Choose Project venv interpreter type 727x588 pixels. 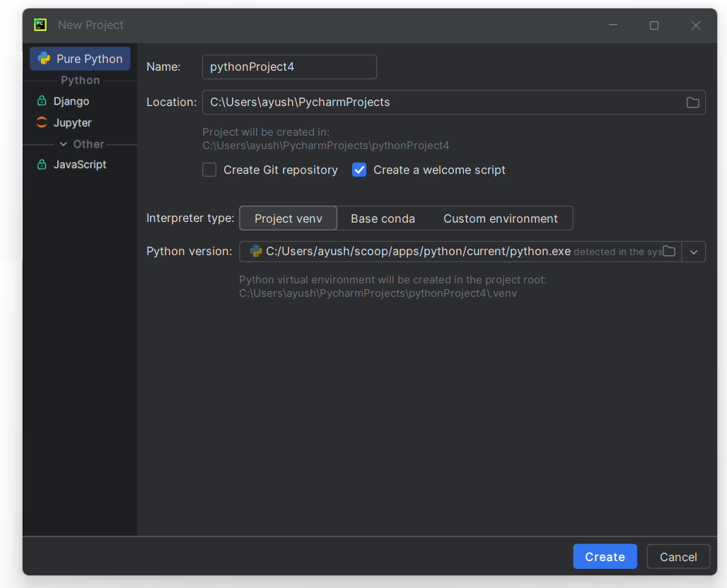pos(289,218)
